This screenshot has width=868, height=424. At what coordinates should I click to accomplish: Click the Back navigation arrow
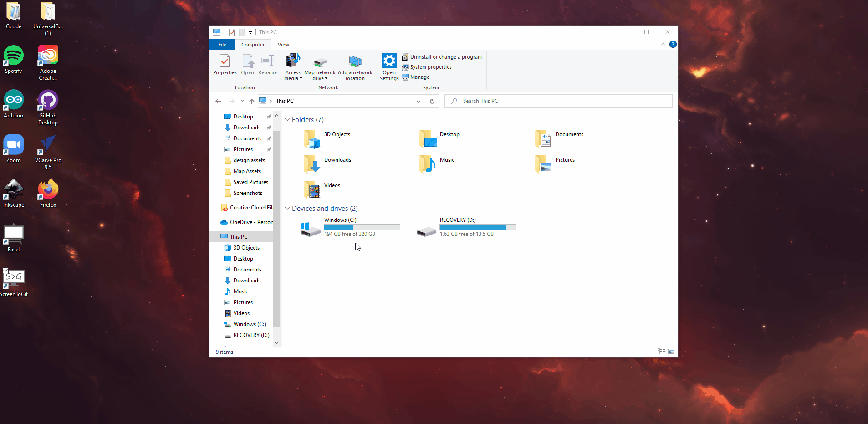[x=218, y=101]
